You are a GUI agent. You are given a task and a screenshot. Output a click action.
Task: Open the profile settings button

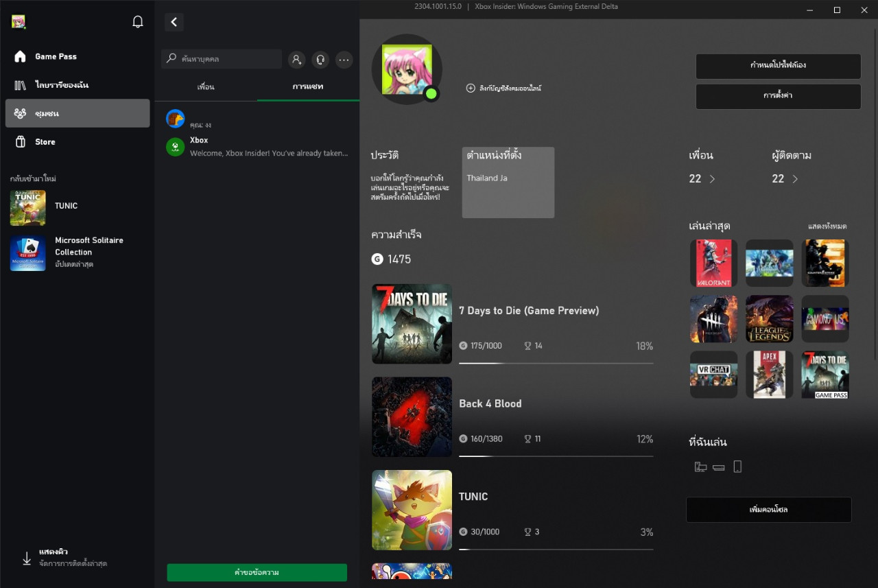point(778,96)
